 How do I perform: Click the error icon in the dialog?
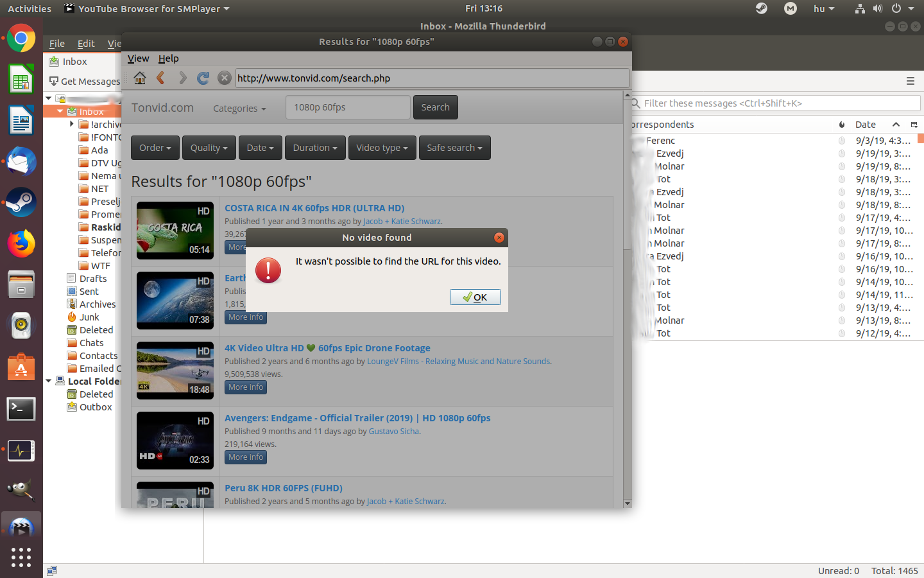click(x=268, y=270)
